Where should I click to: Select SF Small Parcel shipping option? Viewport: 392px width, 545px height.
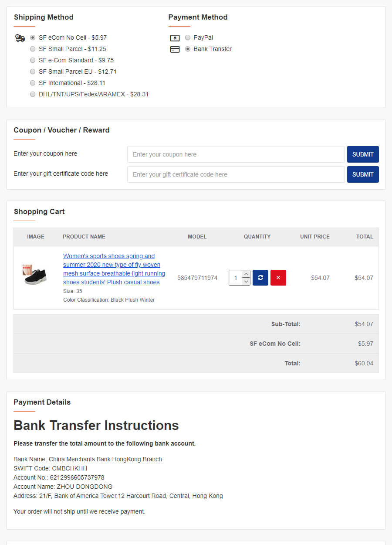[x=33, y=49]
